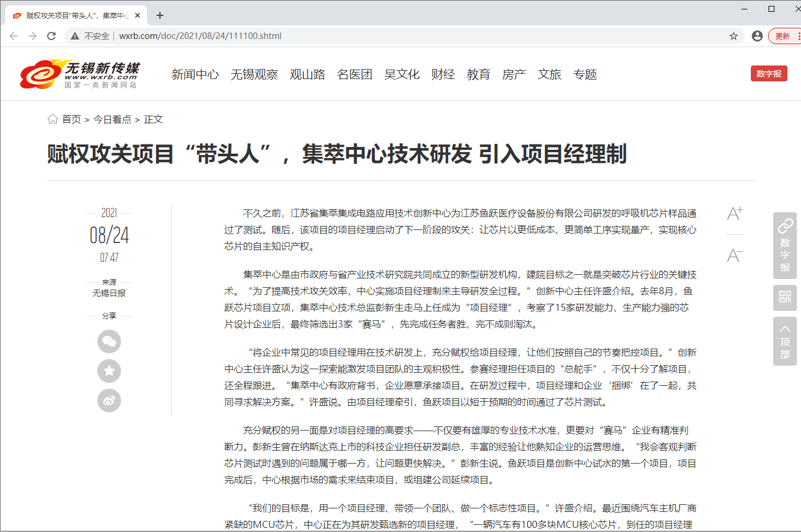Maximize the browser window
Screen dimensions: 801x532
771,9
